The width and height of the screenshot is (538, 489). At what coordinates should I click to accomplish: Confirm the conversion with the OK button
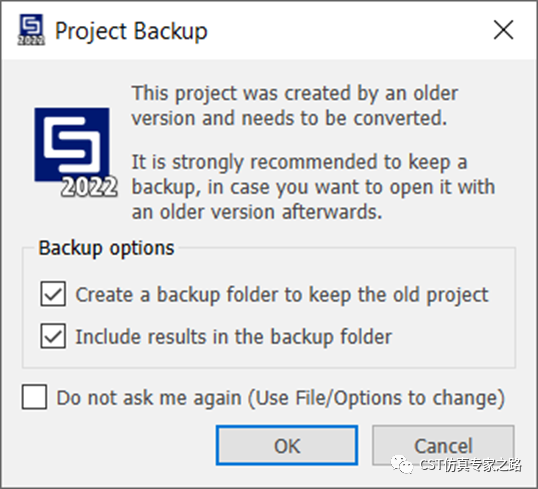(287, 445)
